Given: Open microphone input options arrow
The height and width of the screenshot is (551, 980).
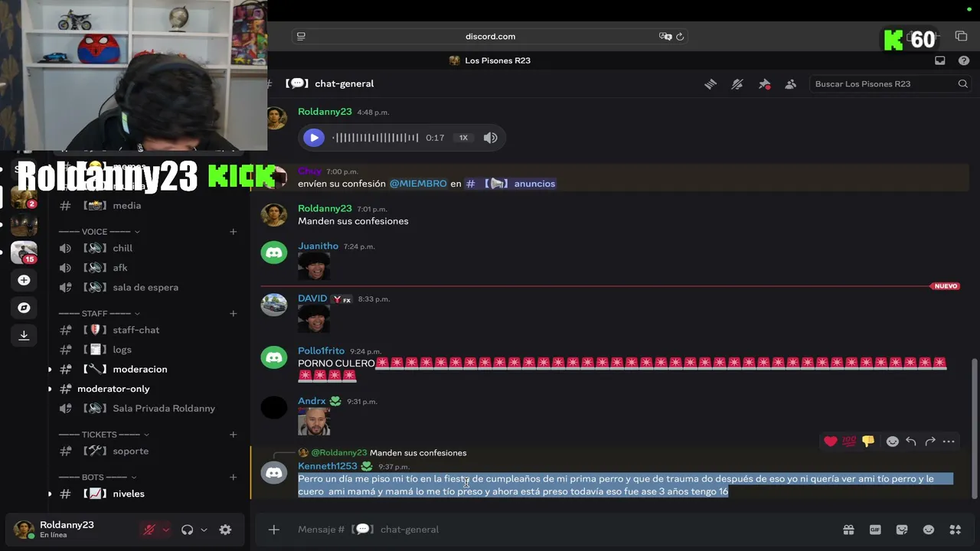Looking at the screenshot, I should pyautogui.click(x=165, y=530).
